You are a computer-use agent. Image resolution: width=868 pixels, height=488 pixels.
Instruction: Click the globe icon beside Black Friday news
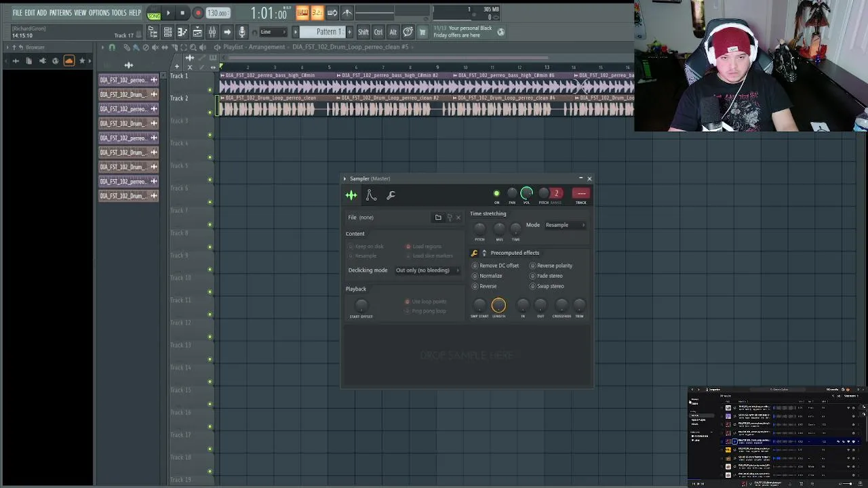click(x=500, y=32)
